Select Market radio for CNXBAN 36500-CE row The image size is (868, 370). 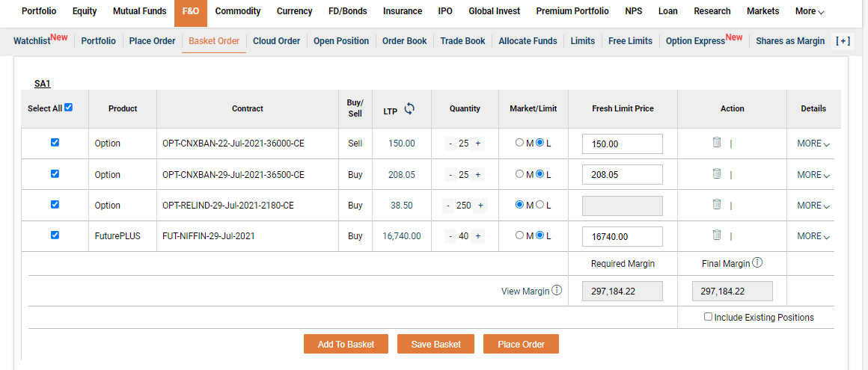click(520, 174)
